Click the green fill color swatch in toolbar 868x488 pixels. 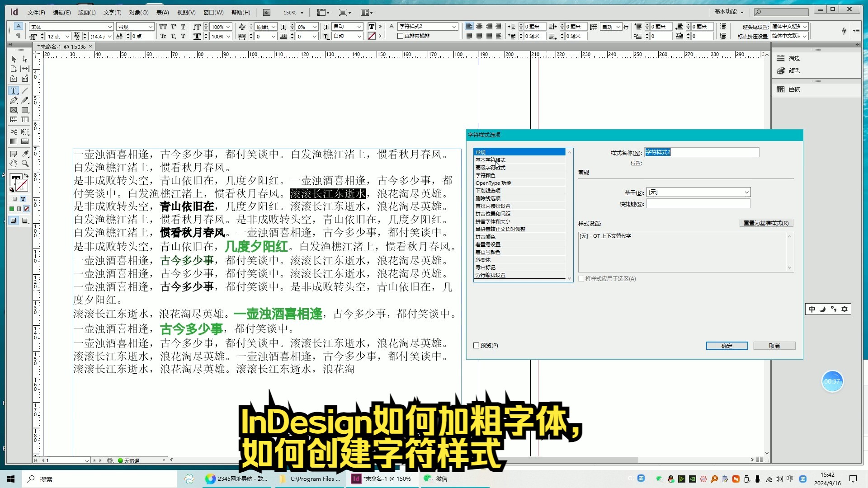coord(13,209)
